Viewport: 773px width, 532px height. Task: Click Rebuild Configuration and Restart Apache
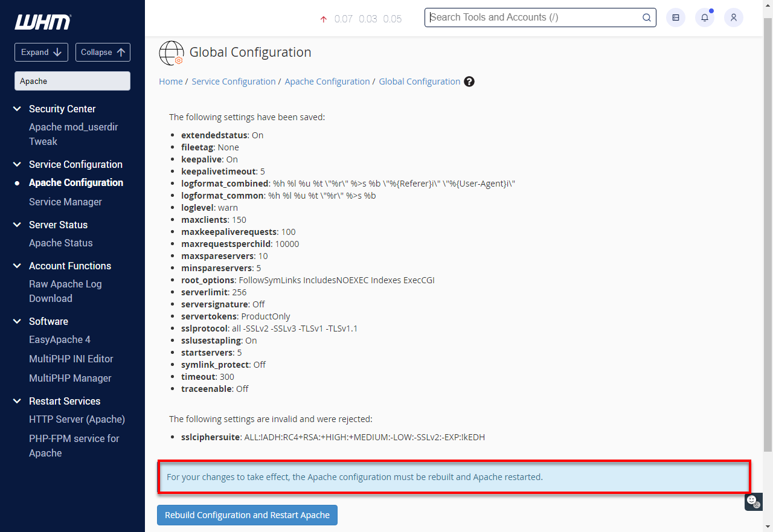coord(247,515)
